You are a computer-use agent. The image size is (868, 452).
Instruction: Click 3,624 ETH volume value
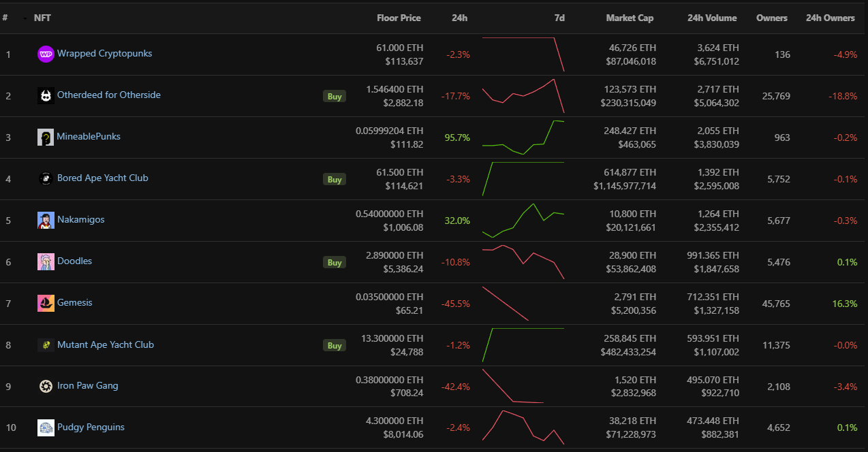(x=718, y=48)
